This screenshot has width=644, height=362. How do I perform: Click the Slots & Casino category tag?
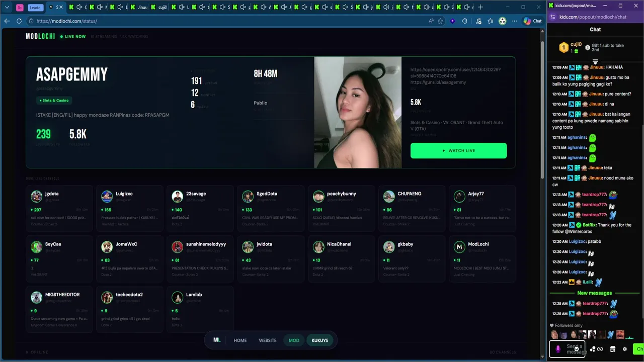point(54,101)
